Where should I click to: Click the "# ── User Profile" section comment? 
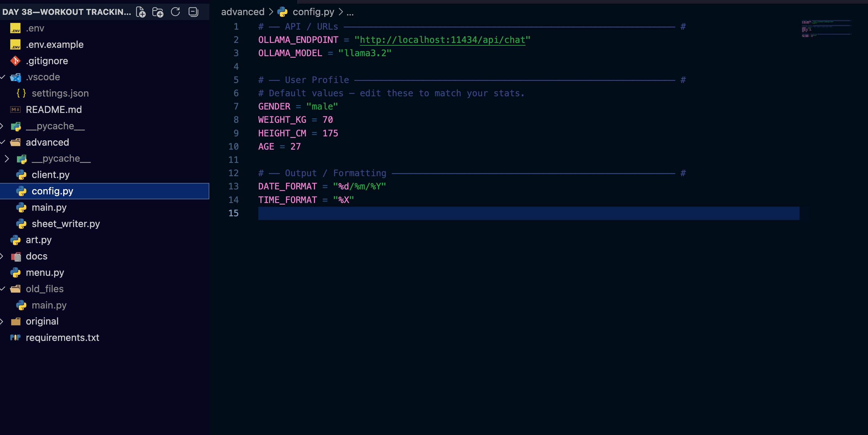point(303,80)
